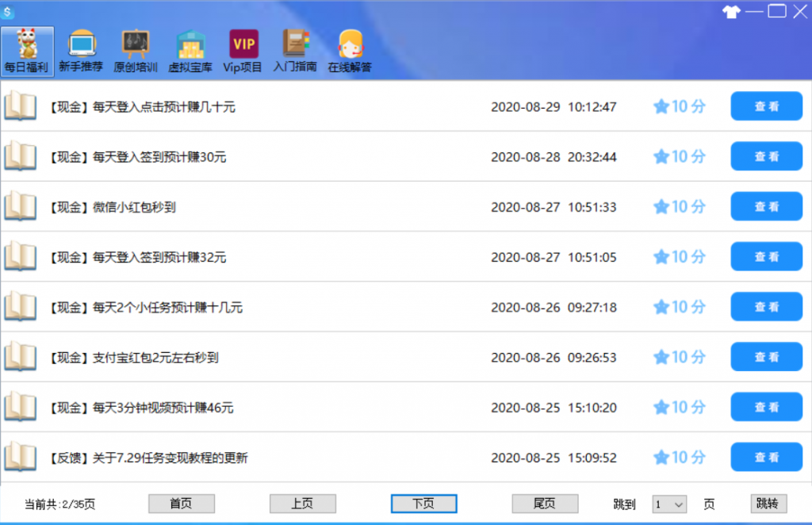This screenshot has width=812, height=525.
Task: View 每天登入点击预计赚几十元 with 查看 button
Action: tap(767, 106)
